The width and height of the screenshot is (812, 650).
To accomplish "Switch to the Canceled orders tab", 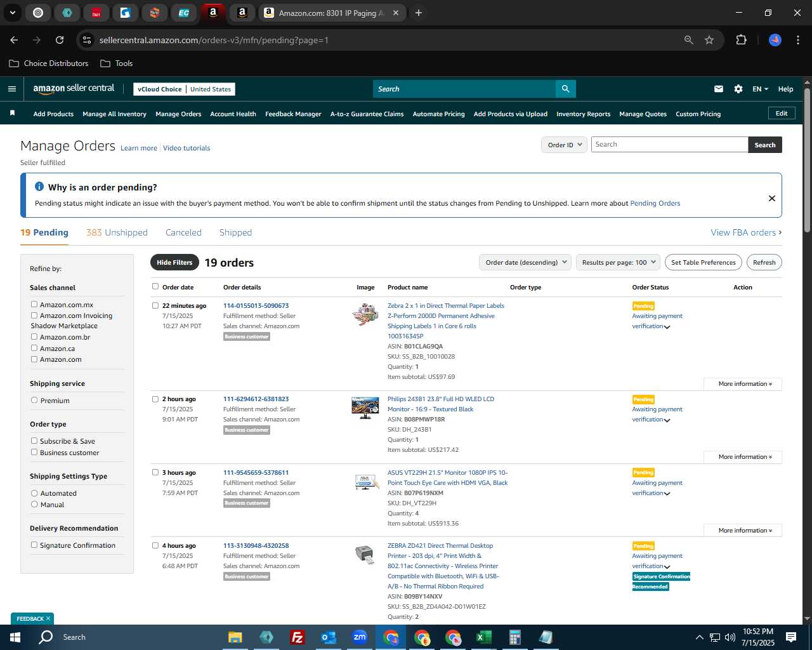I will click(x=183, y=232).
